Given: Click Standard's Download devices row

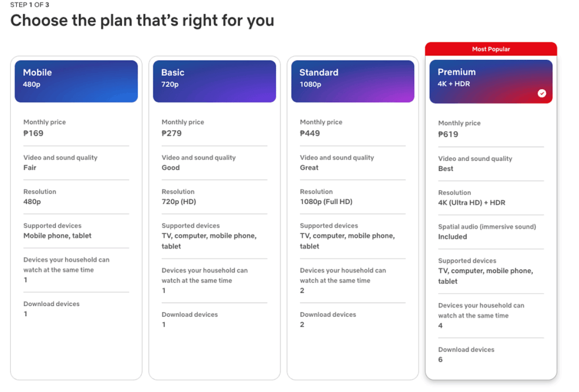Looking at the screenshot, I should click(328, 320).
